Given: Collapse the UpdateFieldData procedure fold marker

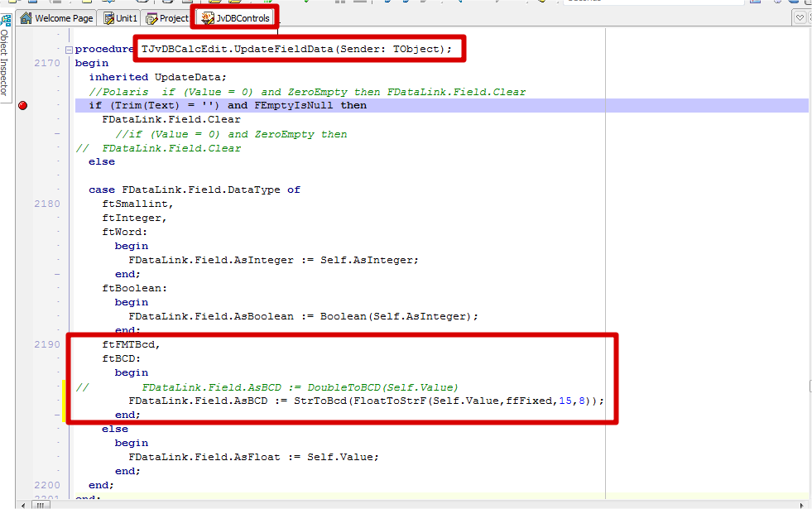Looking at the screenshot, I should coord(69,50).
